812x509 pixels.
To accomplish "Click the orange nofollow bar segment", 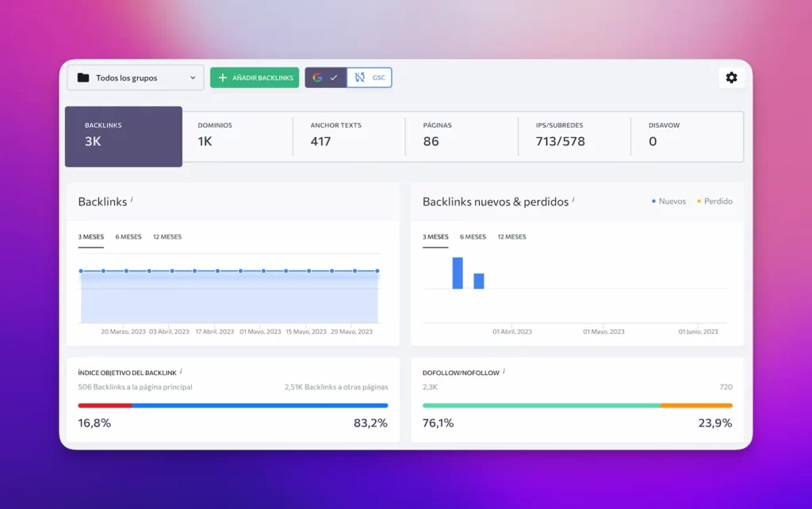I will pos(696,405).
